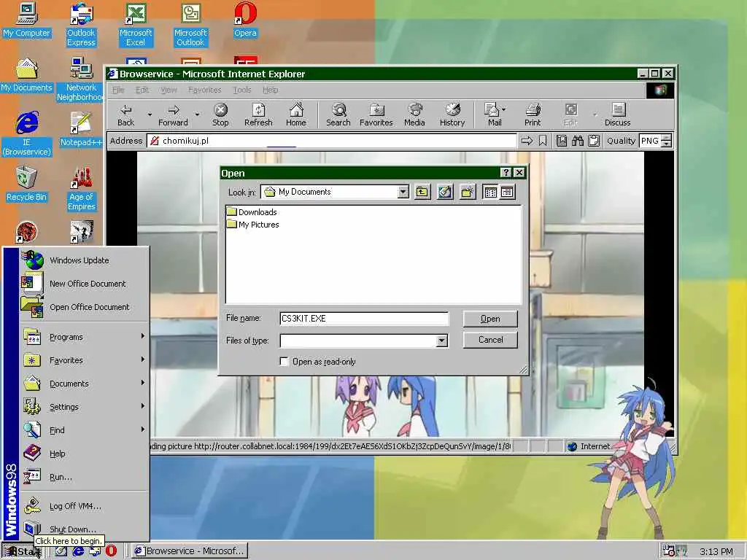Select the Age of Empires desktop icon
Image resolution: width=747 pixels, height=560 pixels.
coord(82,189)
